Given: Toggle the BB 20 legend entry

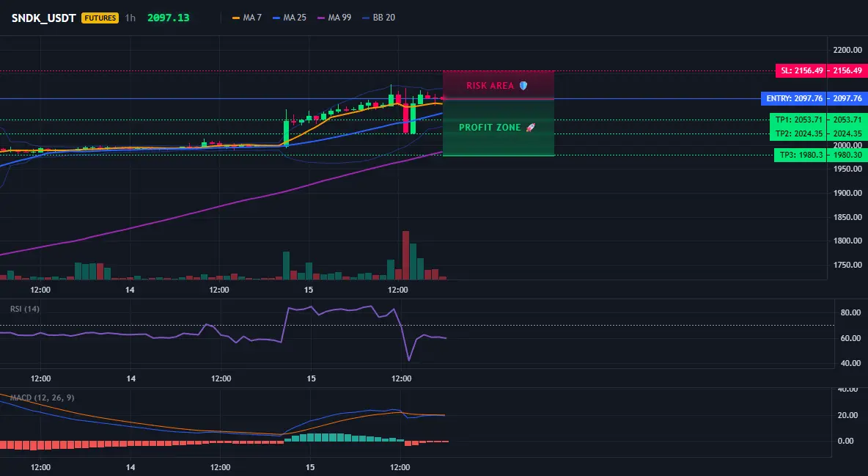Looking at the screenshot, I should 378,18.
